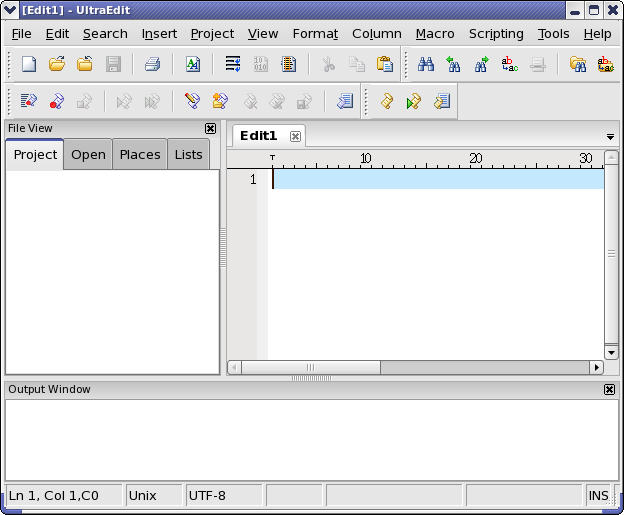Image resolution: width=624 pixels, height=515 pixels.
Task: Click the Print icon
Action: [x=153, y=64]
